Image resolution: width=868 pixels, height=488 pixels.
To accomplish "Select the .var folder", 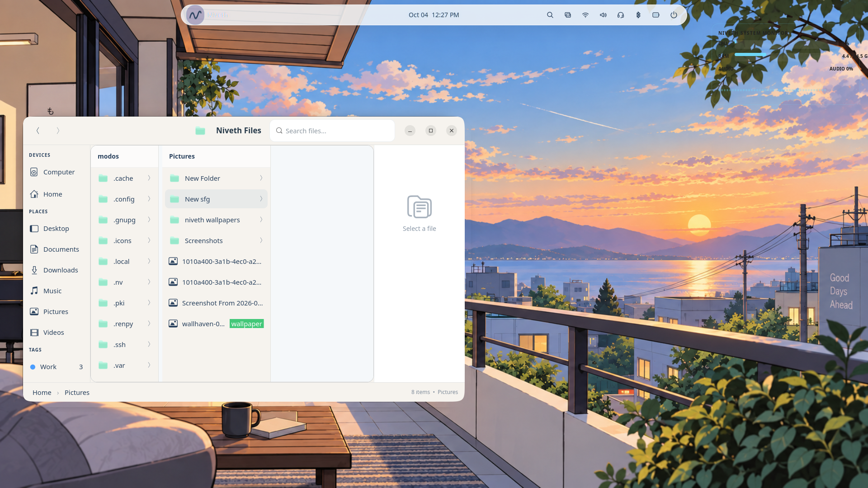I will (x=124, y=366).
